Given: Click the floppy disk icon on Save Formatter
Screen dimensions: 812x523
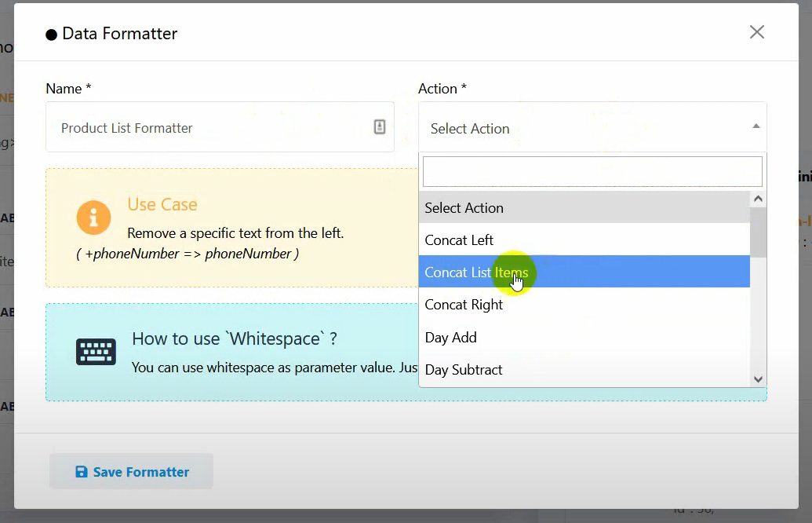Looking at the screenshot, I should point(82,472).
